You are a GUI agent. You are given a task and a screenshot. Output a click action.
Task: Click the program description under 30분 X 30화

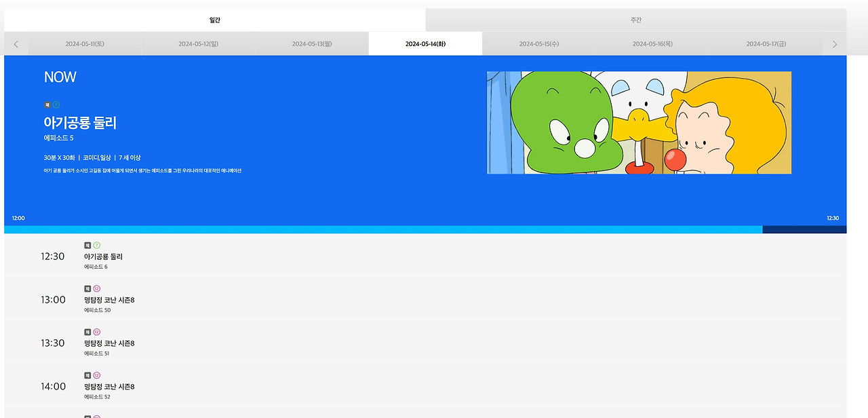coord(142,170)
